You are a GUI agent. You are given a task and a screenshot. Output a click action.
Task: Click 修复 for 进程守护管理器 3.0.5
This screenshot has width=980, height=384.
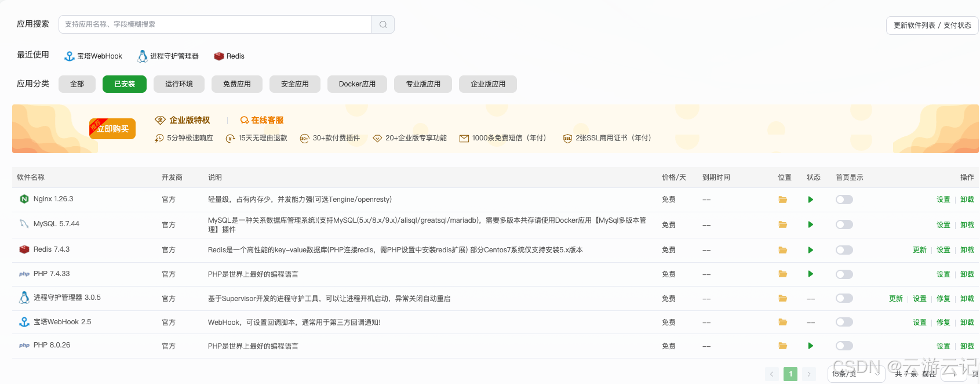coord(943,299)
